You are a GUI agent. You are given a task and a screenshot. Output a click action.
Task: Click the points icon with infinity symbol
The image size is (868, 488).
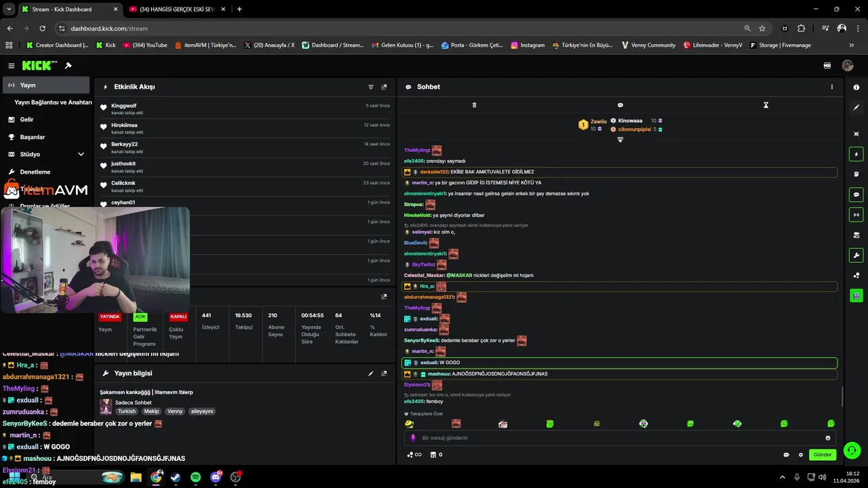tap(414, 455)
